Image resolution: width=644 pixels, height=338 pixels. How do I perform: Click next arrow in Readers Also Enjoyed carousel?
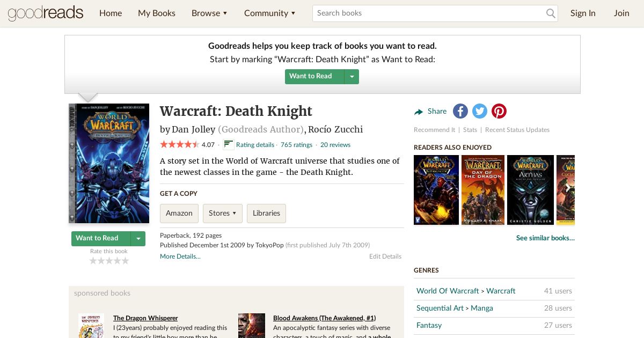568,188
